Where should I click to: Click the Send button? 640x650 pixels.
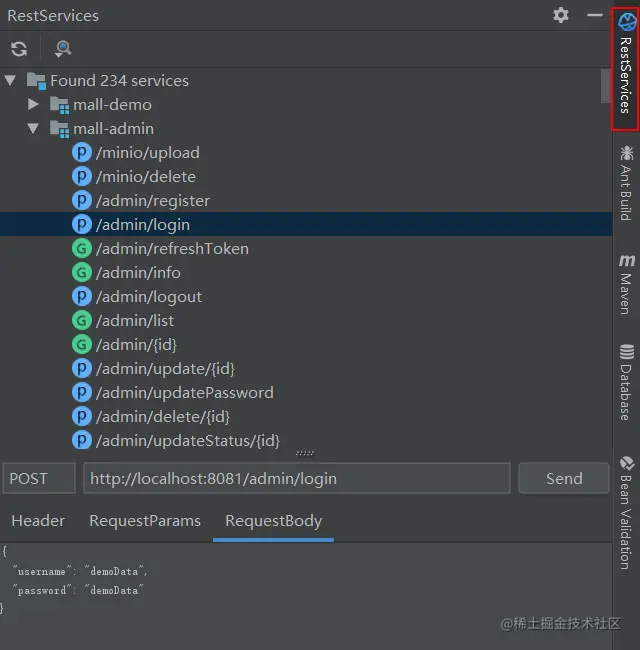(x=564, y=478)
